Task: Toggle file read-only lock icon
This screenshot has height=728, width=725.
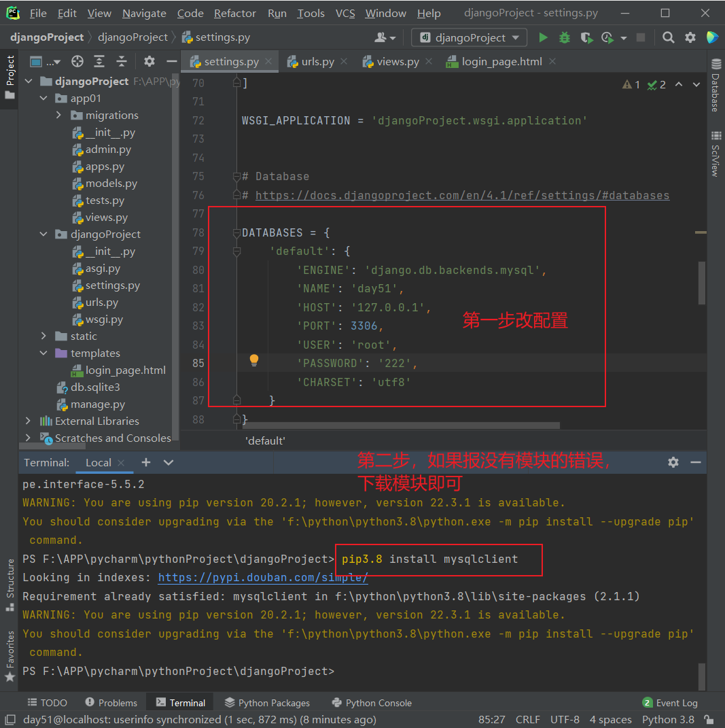Action: pyautogui.click(x=708, y=720)
